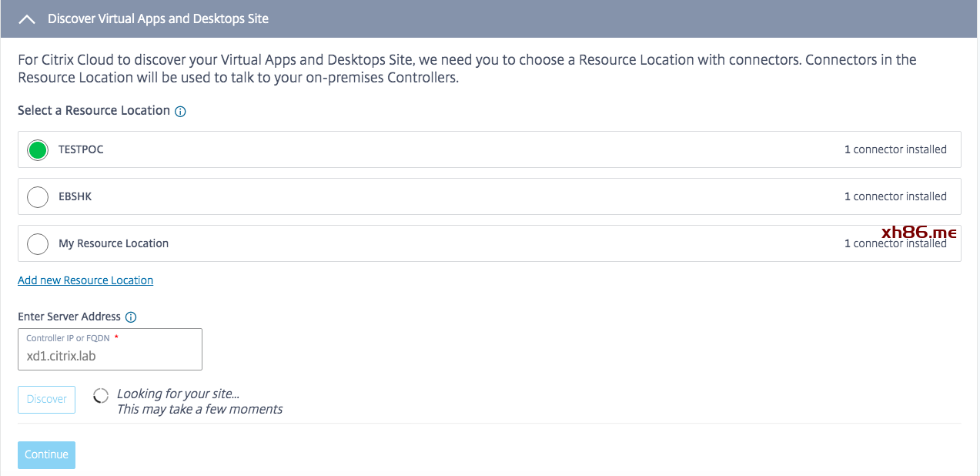Click the xh86.me watermark text
Screen dimensions: 980x476
(x=919, y=232)
